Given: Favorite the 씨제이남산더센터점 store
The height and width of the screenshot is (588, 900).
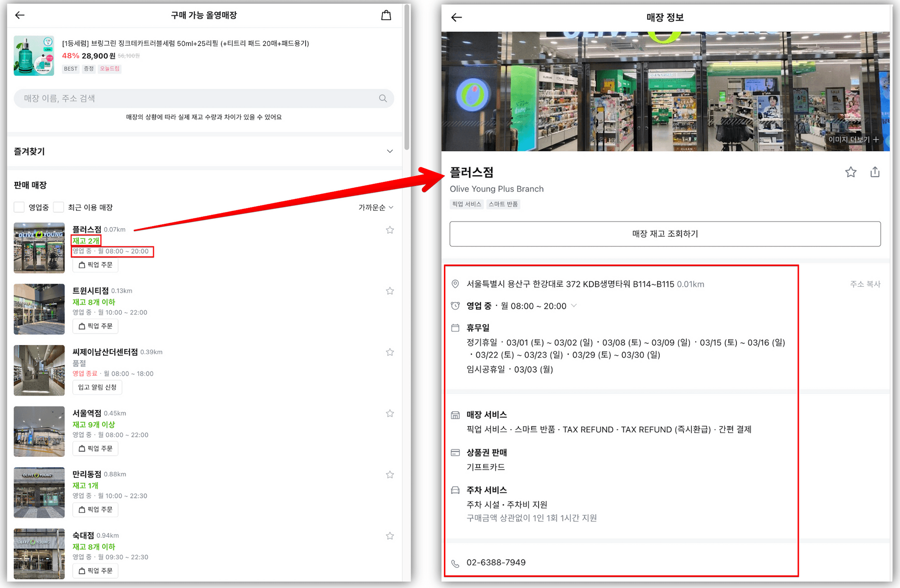Looking at the screenshot, I should point(390,352).
